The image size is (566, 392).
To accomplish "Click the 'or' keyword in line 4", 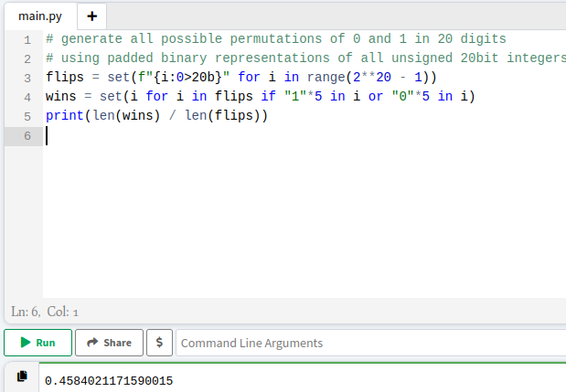I will pos(376,96).
